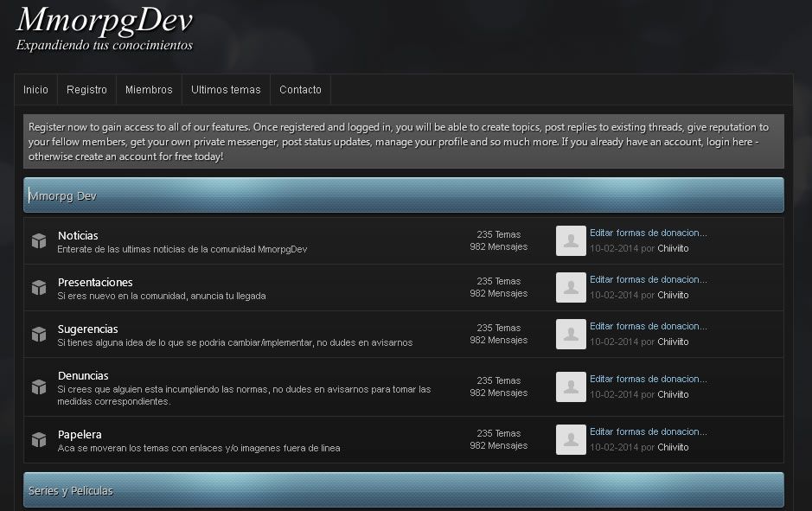Click the user avatar in Noticias row
Image resolution: width=812 pixels, height=511 pixels.
tap(571, 241)
